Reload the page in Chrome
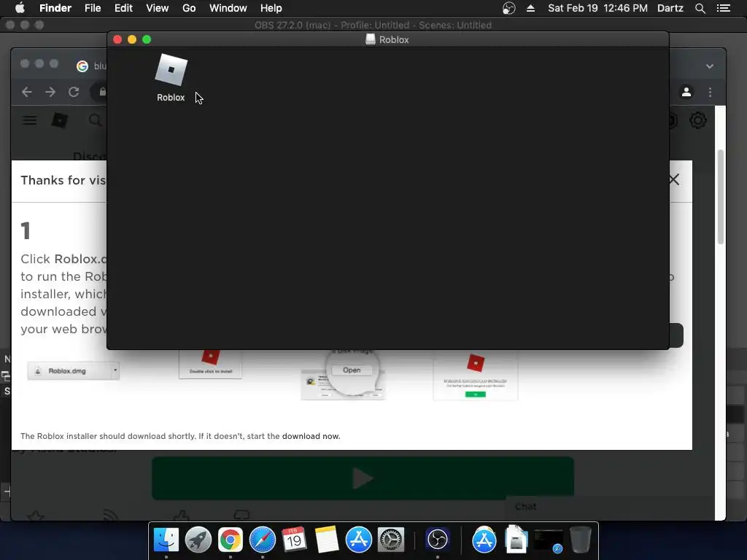The height and width of the screenshot is (560, 747). coord(74,92)
